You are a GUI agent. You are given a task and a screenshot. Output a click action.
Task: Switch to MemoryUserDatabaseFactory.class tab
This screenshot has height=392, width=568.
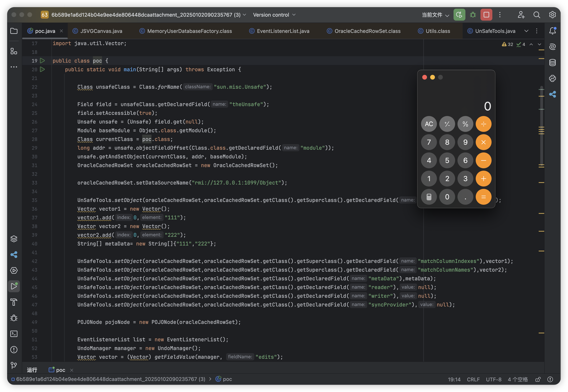[x=186, y=31]
